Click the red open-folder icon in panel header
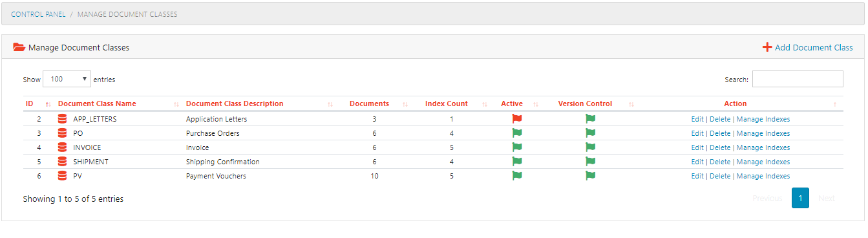868x238 pixels. pos(19,47)
